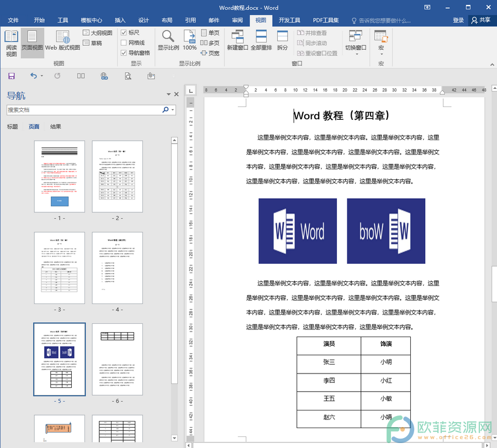The width and height of the screenshot is (497, 448).
Task: Expand the search options dropdown arrow
Action: coord(173,110)
